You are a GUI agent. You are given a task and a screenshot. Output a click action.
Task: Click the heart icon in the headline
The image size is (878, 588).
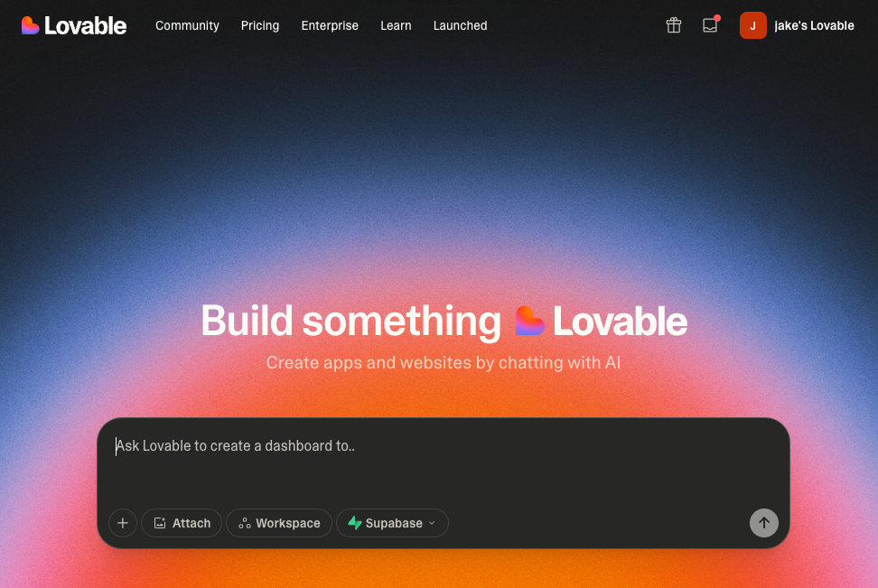tap(530, 322)
